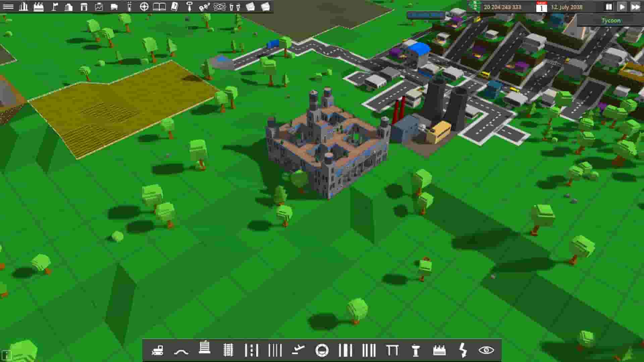The height and width of the screenshot is (362, 644).
Task: Select the electricity power tool
Action: click(462, 351)
